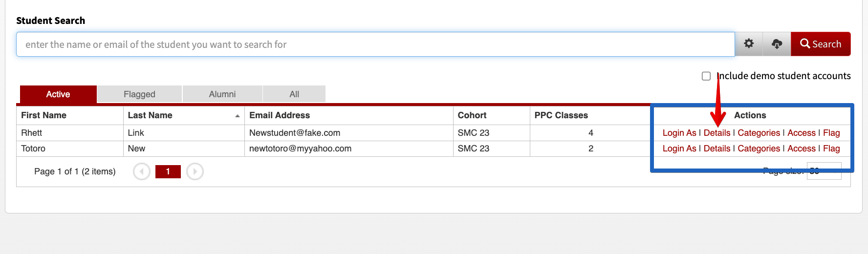Click SMC 23 cohort in Rhett row
This screenshot has height=254, width=868.
click(x=491, y=133)
